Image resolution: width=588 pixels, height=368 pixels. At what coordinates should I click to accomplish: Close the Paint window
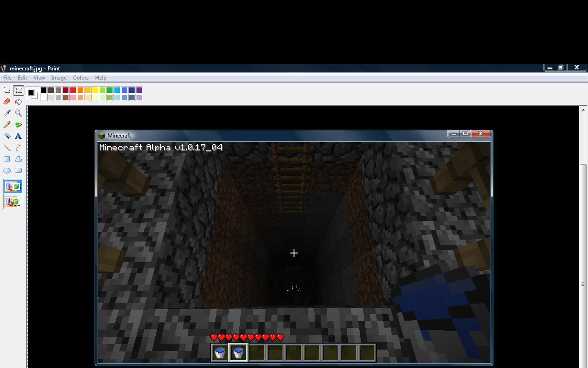click(577, 68)
